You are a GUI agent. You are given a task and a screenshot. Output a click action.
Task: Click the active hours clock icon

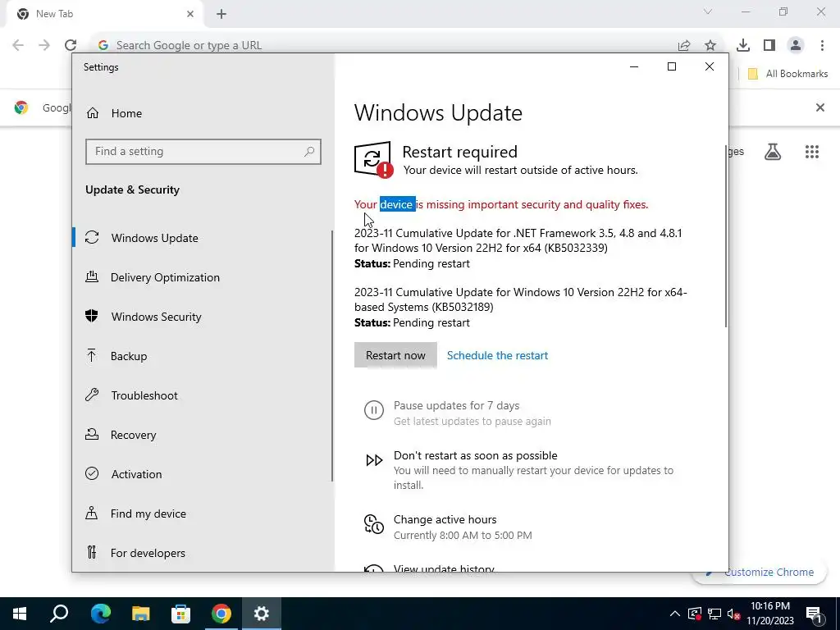(374, 524)
